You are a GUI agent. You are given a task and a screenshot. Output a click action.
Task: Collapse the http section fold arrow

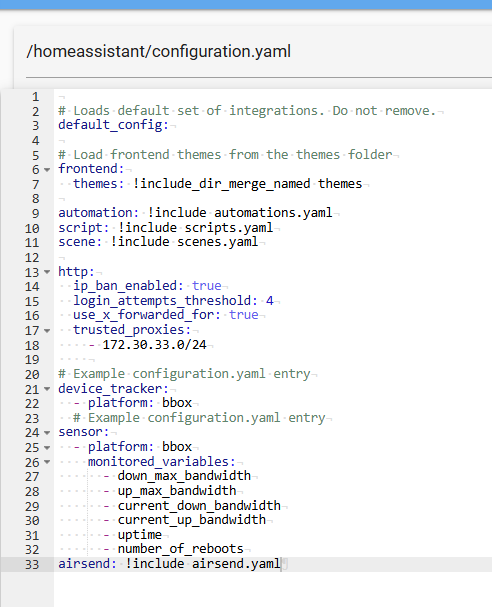pyautogui.click(x=47, y=272)
